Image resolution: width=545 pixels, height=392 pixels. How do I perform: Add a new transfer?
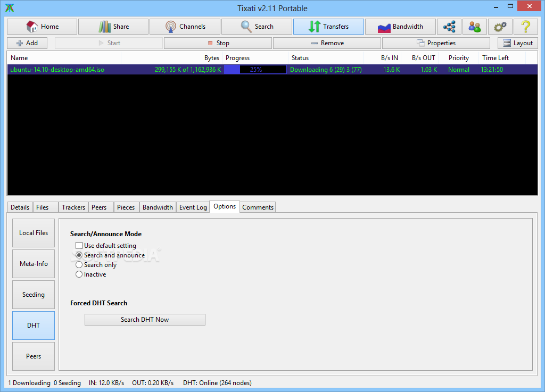pos(27,43)
